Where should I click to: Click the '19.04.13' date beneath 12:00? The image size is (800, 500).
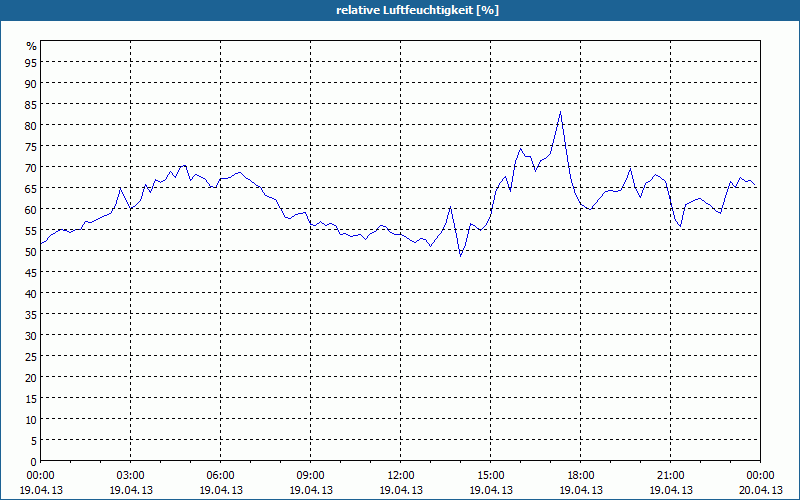401,490
